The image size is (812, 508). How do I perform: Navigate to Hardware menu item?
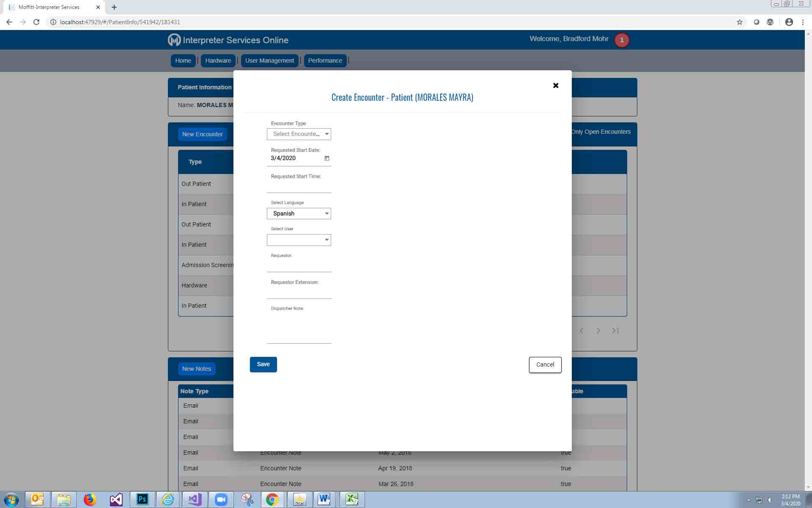pos(218,61)
